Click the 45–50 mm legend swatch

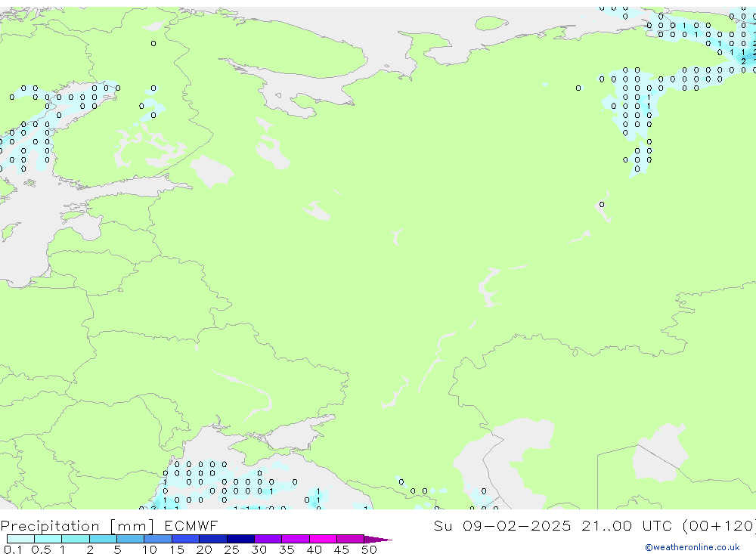[x=351, y=539]
